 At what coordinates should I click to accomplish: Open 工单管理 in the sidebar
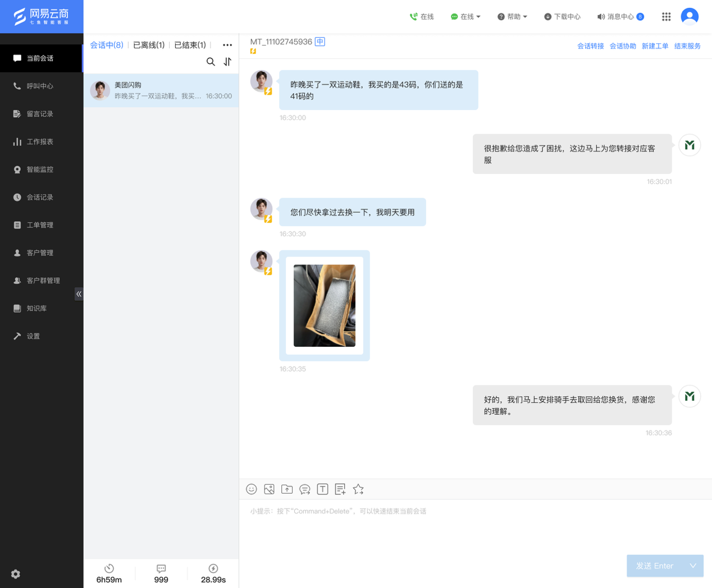pos(40,225)
